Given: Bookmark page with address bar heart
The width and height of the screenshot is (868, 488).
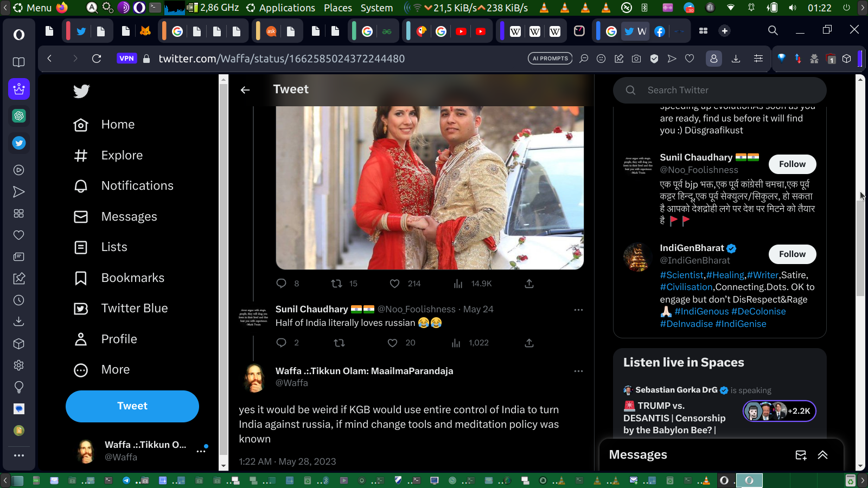Looking at the screenshot, I should pos(690,59).
